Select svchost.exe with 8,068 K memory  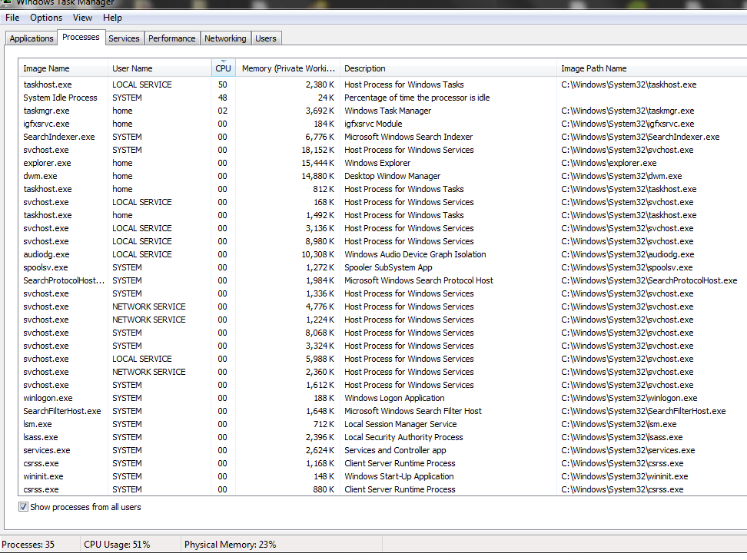coord(383,333)
